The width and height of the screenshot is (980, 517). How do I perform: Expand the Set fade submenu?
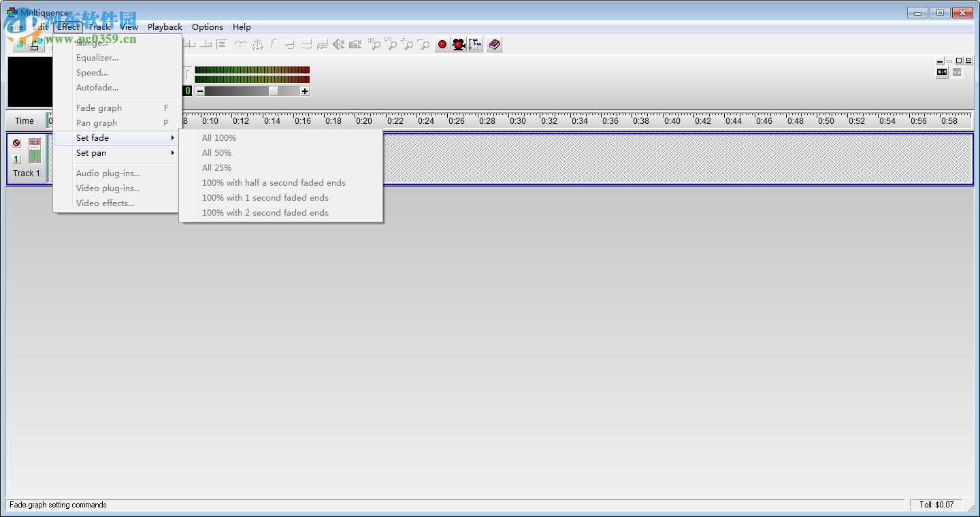pos(118,138)
